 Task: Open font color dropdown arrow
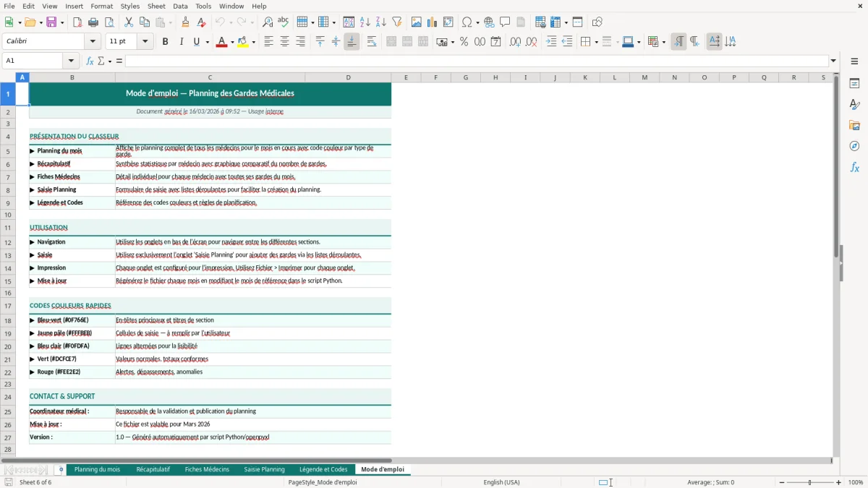point(231,42)
